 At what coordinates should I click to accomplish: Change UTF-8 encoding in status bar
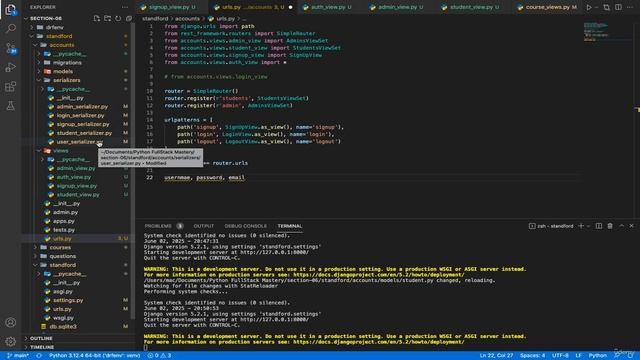coord(560,356)
